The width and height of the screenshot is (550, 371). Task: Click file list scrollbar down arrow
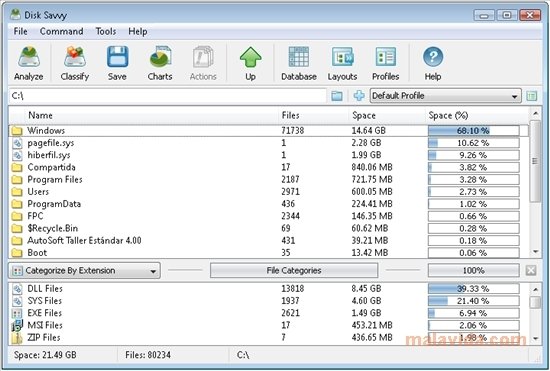535,252
